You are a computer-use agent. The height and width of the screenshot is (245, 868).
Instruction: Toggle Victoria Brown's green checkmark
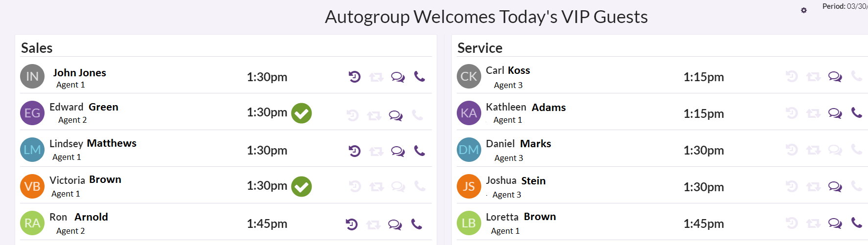302,186
